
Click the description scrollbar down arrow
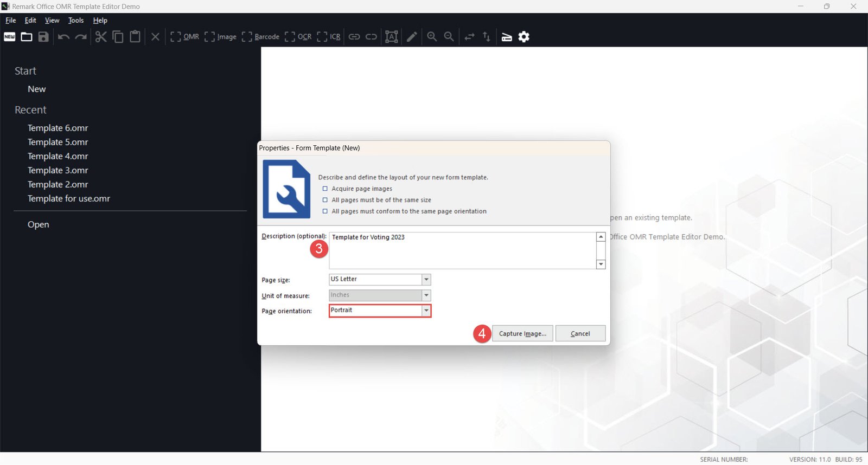click(601, 264)
